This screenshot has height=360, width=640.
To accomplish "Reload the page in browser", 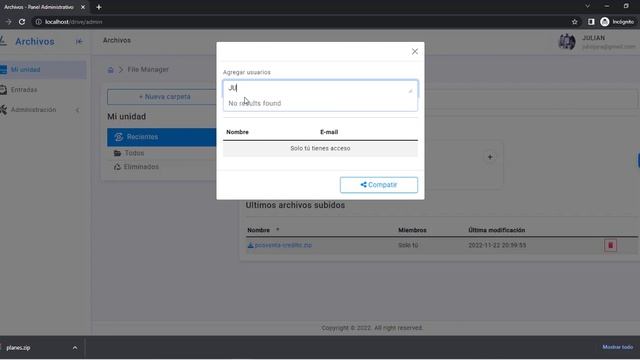I will click(x=22, y=22).
